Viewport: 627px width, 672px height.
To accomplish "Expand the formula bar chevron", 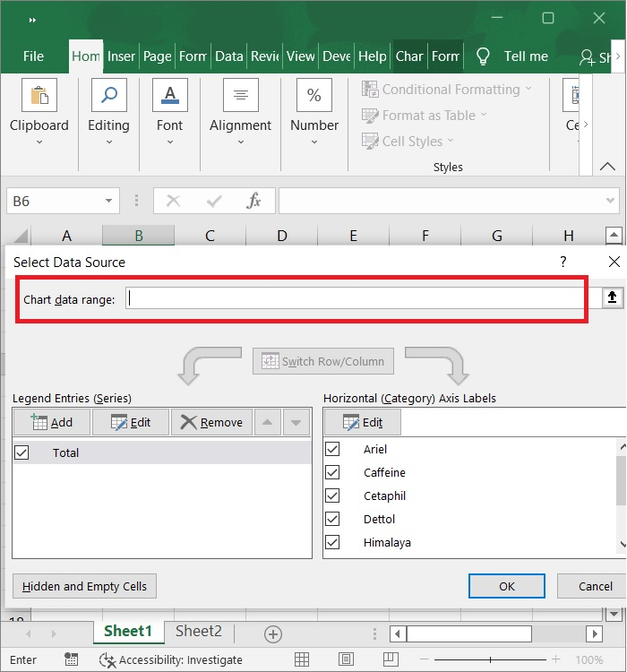I will click(x=610, y=201).
